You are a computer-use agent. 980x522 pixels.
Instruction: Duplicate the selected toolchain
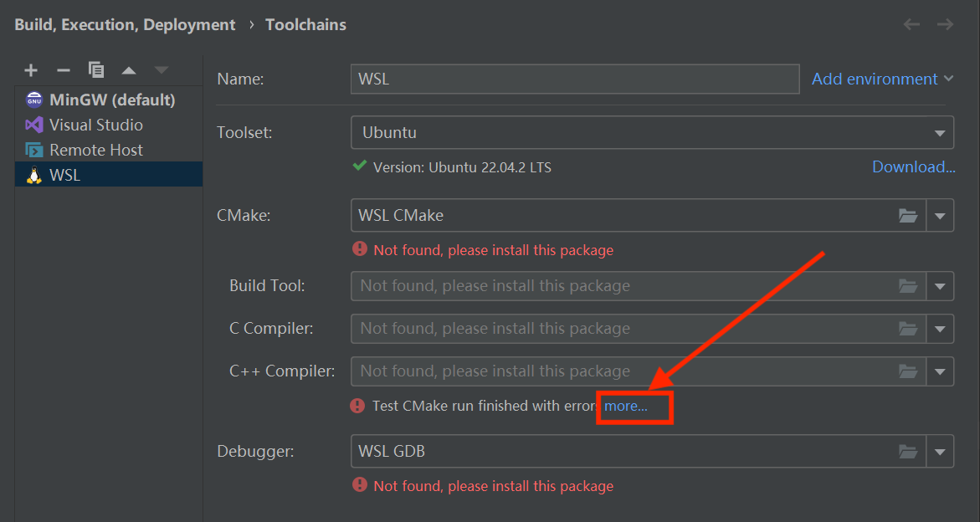(x=95, y=70)
